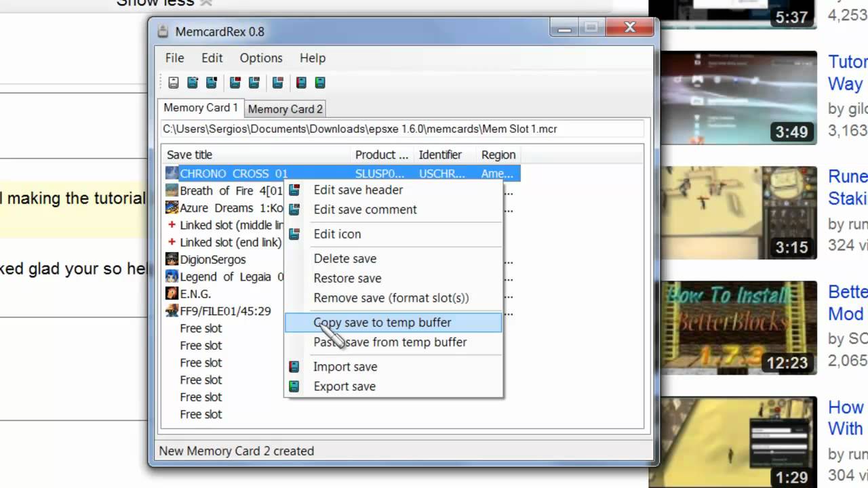The height and width of the screenshot is (488, 868).
Task: Select the FF9/FILE01/45:29 save row
Action: point(224,311)
